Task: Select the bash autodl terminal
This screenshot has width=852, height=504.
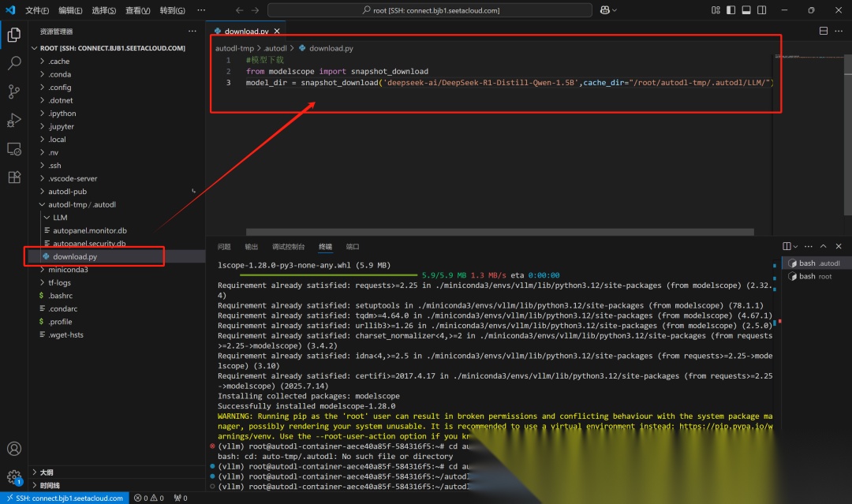Action: click(816, 263)
